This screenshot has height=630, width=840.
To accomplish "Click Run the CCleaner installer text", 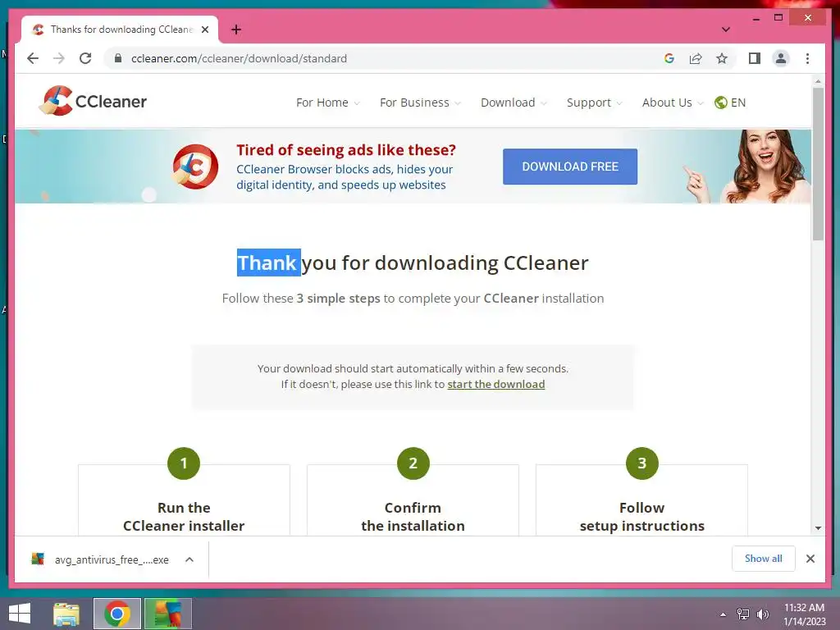I will pyautogui.click(x=184, y=517).
